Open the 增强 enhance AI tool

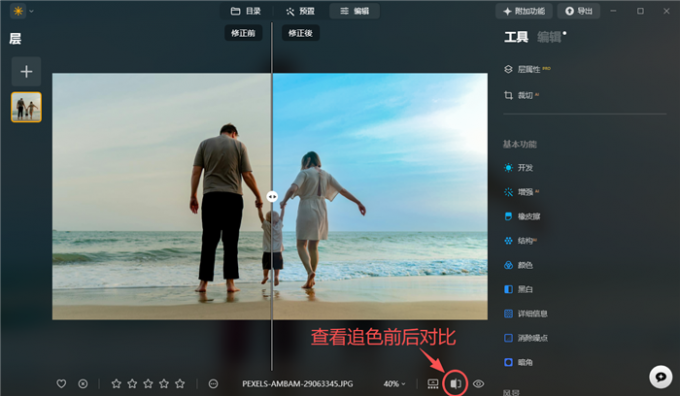[521, 192]
